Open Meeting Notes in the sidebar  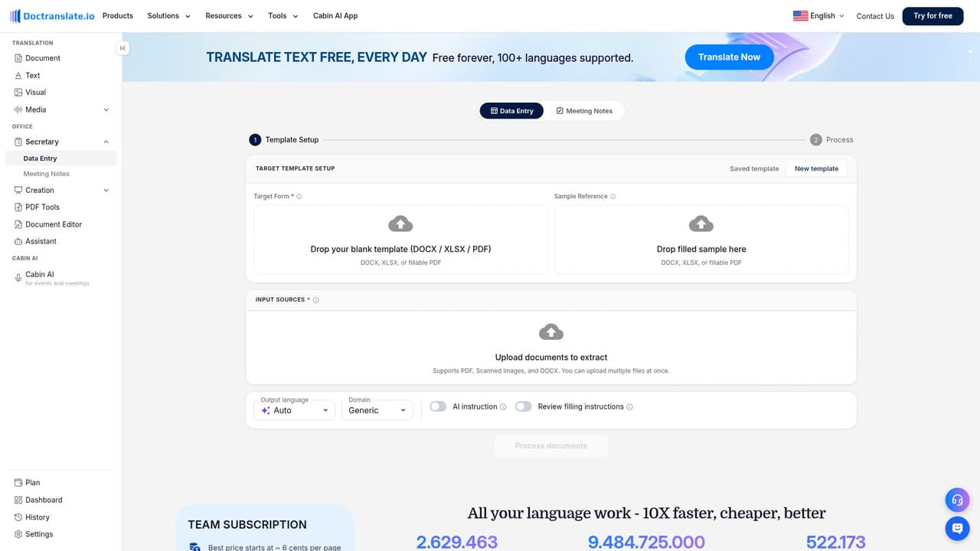pos(47,174)
